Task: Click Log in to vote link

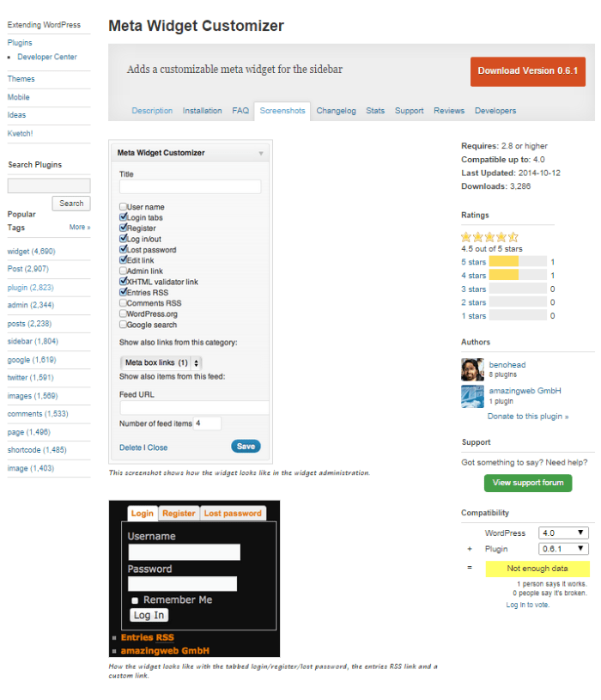Action: point(527,605)
